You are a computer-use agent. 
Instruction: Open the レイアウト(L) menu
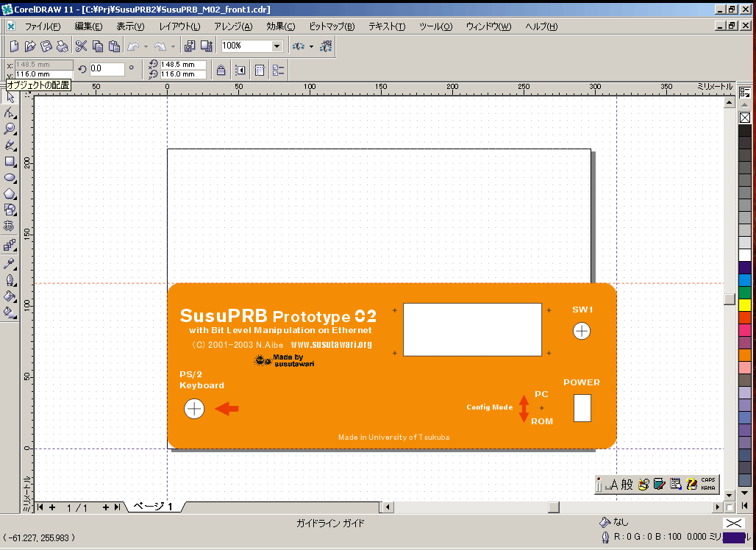179,26
